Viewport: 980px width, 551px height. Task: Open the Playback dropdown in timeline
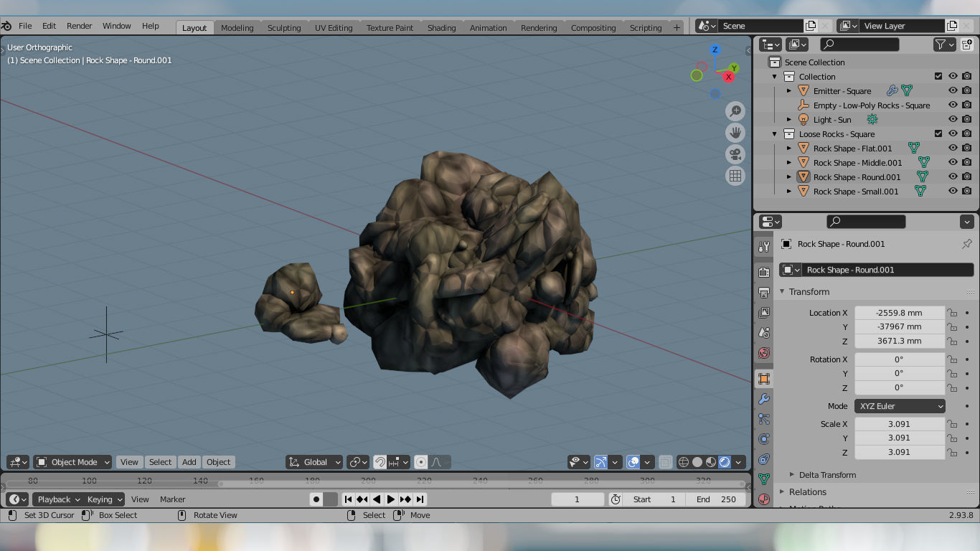click(58, 499)
